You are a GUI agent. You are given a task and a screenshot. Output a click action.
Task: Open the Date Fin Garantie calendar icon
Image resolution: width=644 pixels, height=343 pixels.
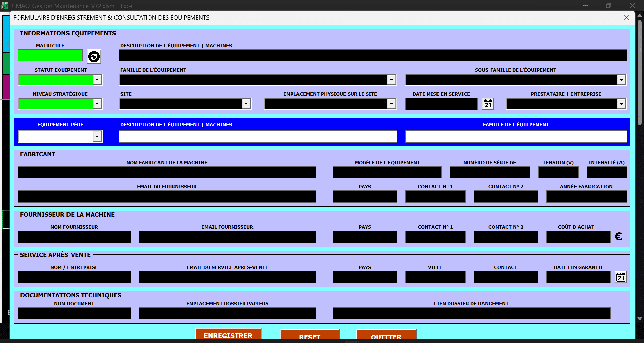point(621,277)
